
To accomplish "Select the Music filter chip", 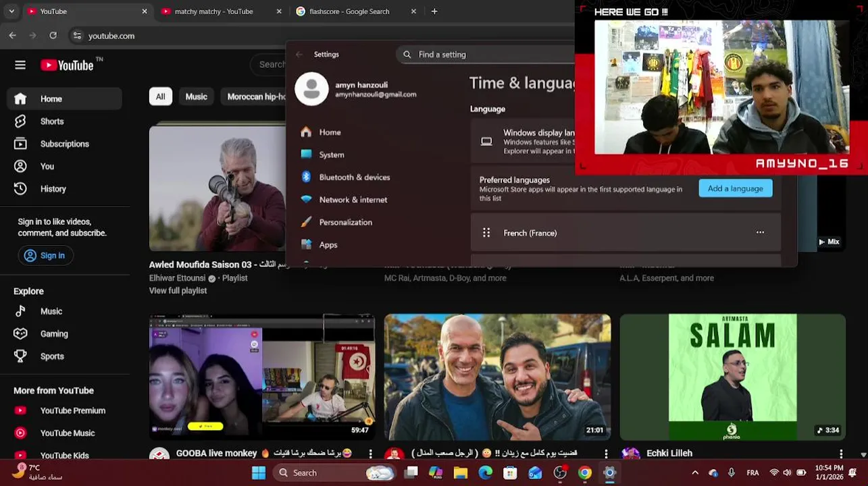I will pyautogui.click(x=196, y=97).
